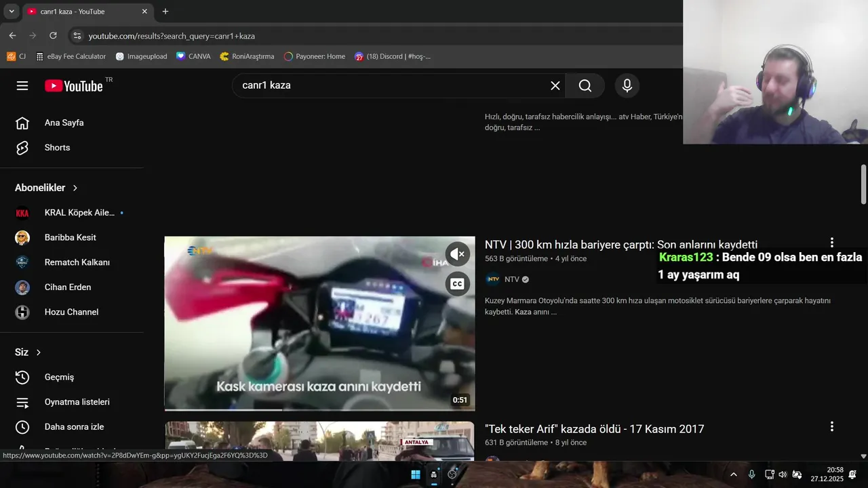868x488 pixels.
Task: Start voice search with microphone
Action: click(627, 85)
